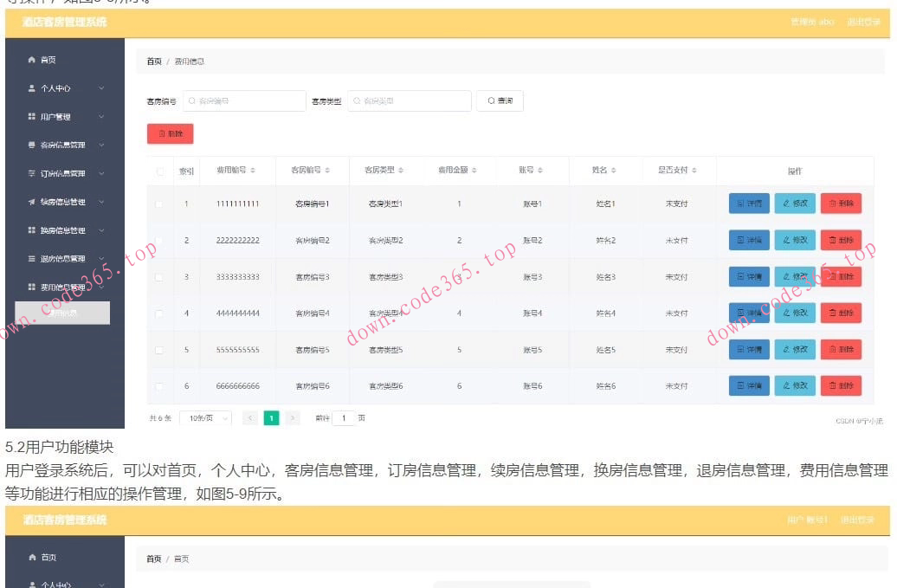Click the page number input beside 前往
This screenshot has width=897, height=588.
tap(342, 417)
